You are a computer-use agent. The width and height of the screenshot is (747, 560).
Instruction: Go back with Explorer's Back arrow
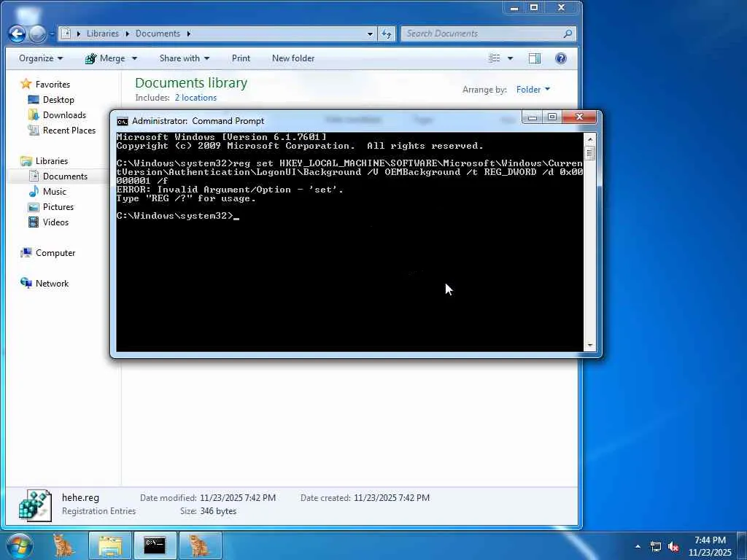coord(17,34)
